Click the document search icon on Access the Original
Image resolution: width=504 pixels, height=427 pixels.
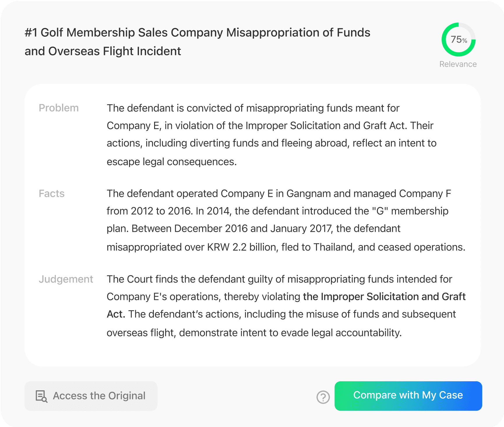[41, 396]
